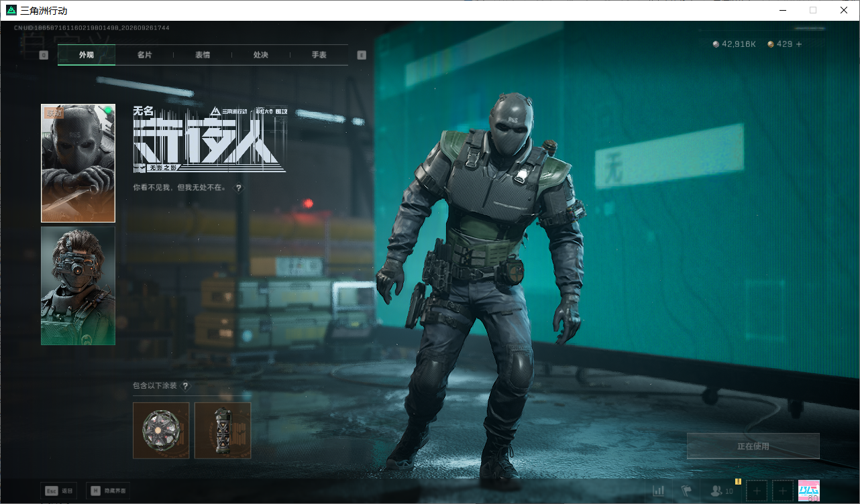Image resolution: width=860 pixels, height=504 pixels.
Task: Open the 处决 tab
Action: 261,55
